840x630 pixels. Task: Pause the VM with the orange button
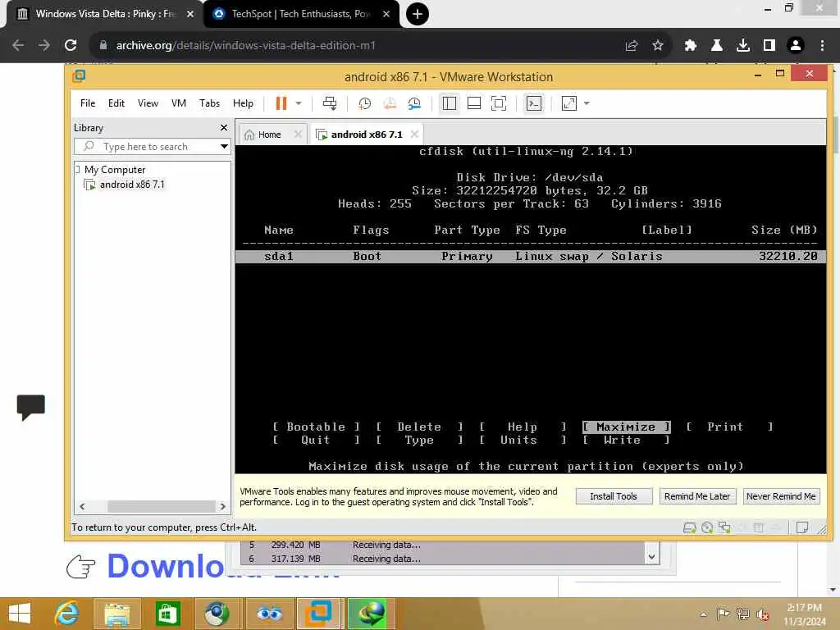pyautogui.click(x=281, y=103)
